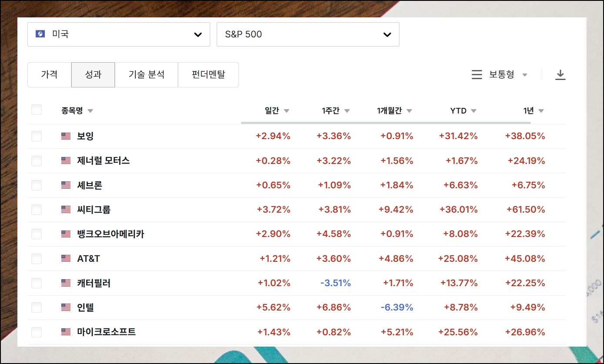Enable the 뱅크오브아메리카 row checkbox

pos(37,234)
